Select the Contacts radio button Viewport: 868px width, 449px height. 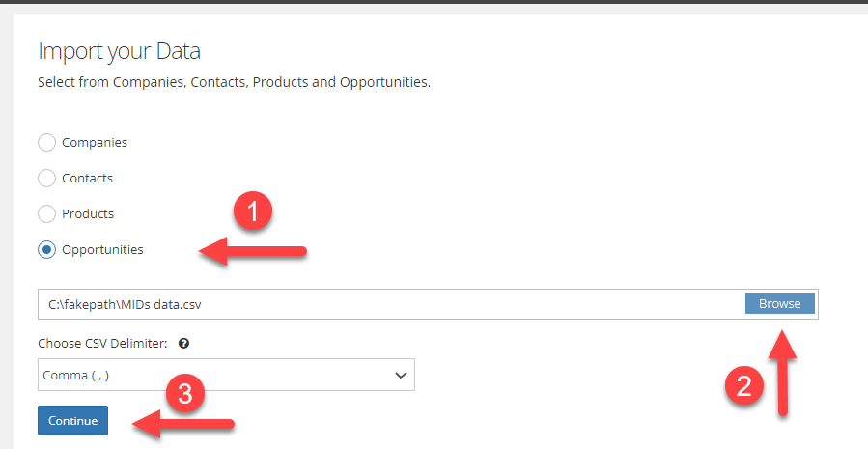(46, 179)
